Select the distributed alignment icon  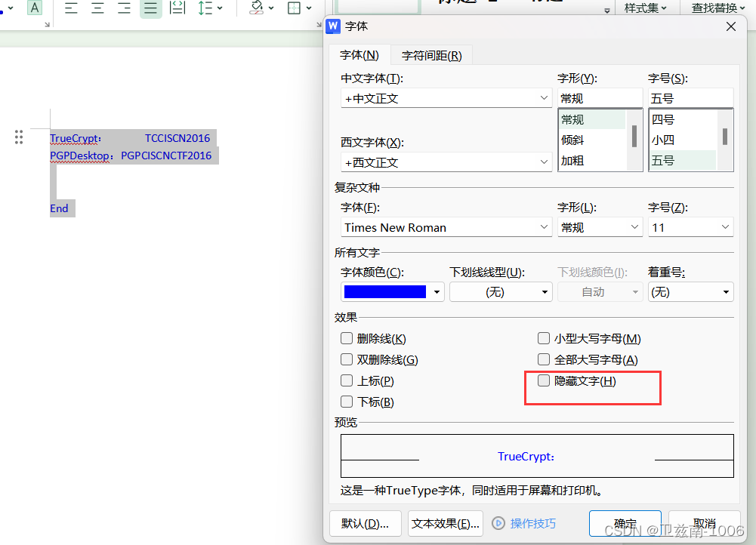point(177,8)
